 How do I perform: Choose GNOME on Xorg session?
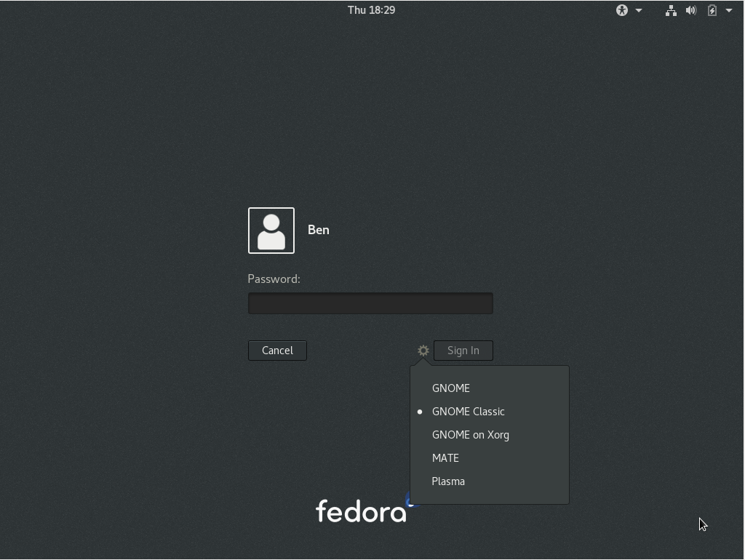pos(490,435)
